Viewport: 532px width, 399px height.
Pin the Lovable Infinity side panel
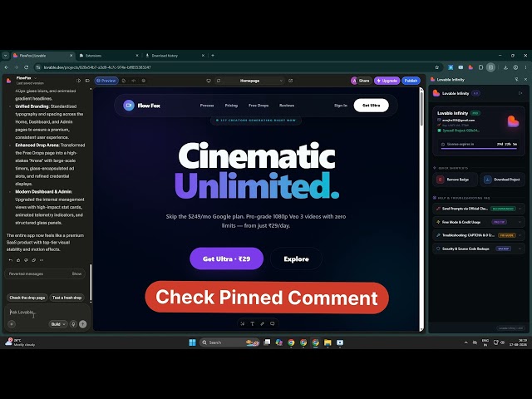(516, 80)
